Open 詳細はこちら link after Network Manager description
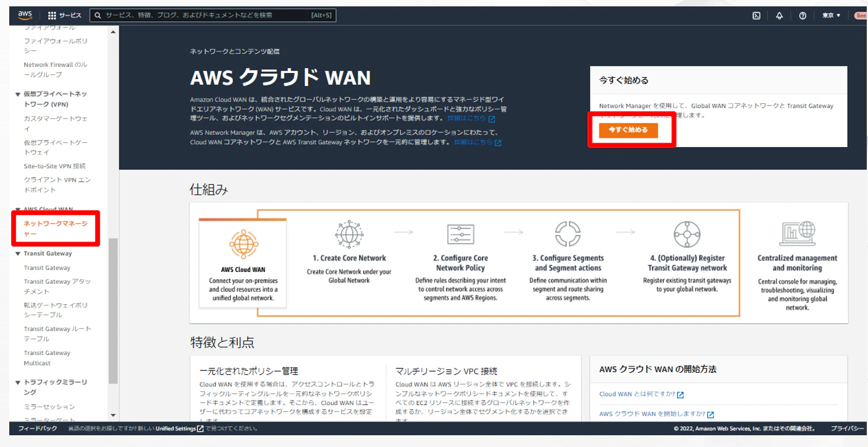This screenshot has height=447, width=868. [477, 142]
